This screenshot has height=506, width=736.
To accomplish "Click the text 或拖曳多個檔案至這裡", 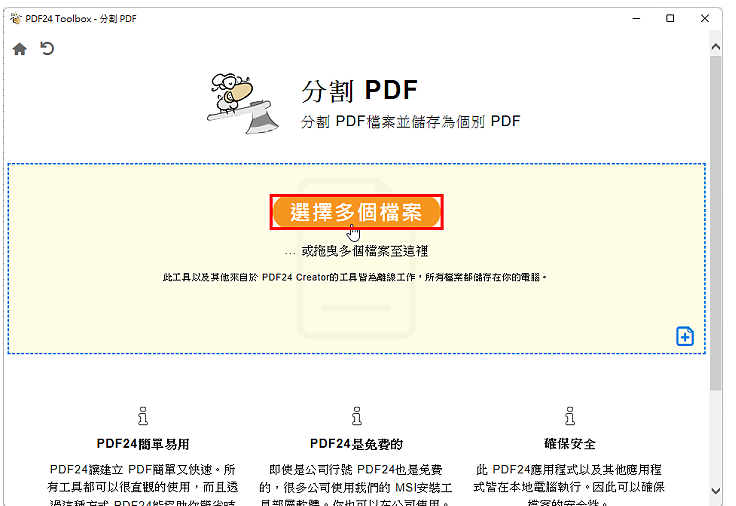I will tap(364, 251).
